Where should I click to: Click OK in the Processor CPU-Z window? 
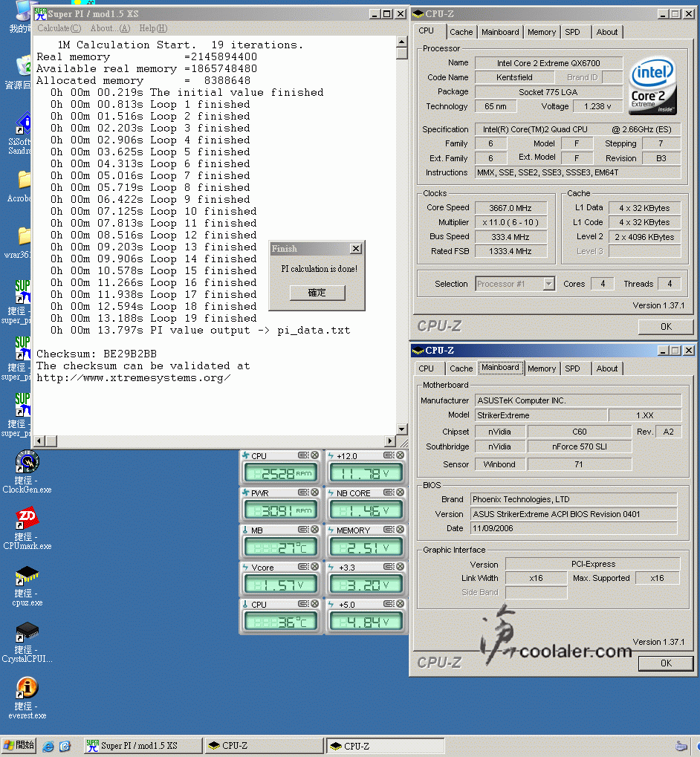tap(666, 327)
